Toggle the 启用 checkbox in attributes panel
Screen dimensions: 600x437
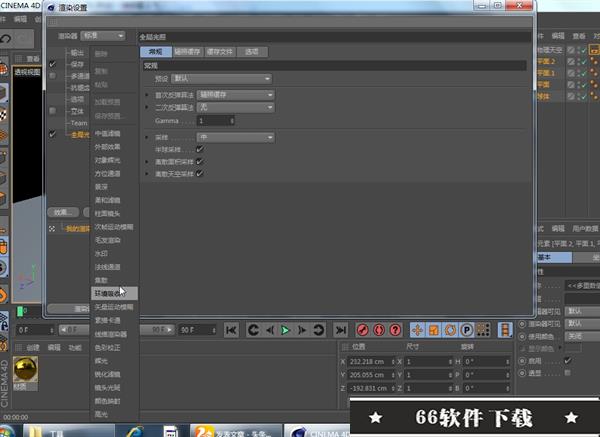568,360
